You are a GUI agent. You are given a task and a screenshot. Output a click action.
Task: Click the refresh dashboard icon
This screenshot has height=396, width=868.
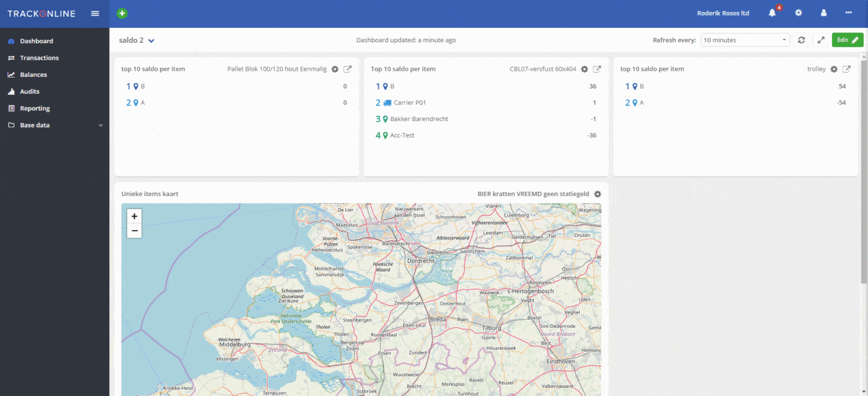tap(802, 40)
